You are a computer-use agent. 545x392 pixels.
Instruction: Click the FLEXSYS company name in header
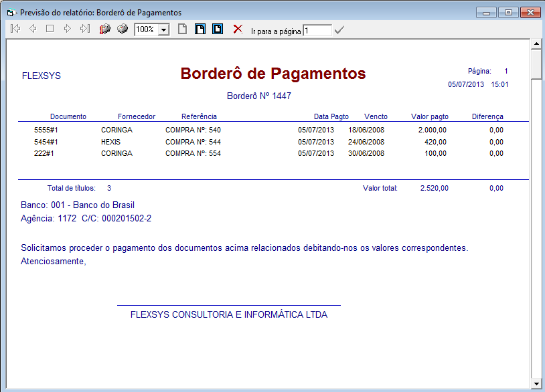42,76
